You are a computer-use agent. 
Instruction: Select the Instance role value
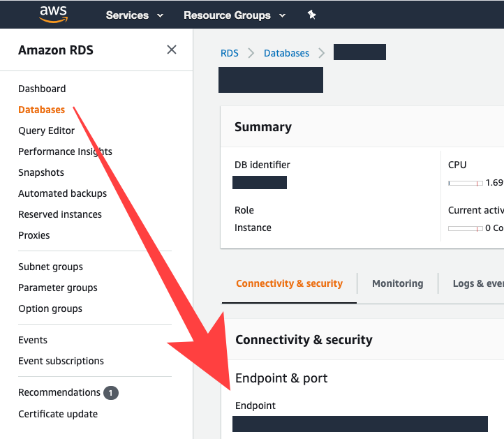click(x=253, y=228)
